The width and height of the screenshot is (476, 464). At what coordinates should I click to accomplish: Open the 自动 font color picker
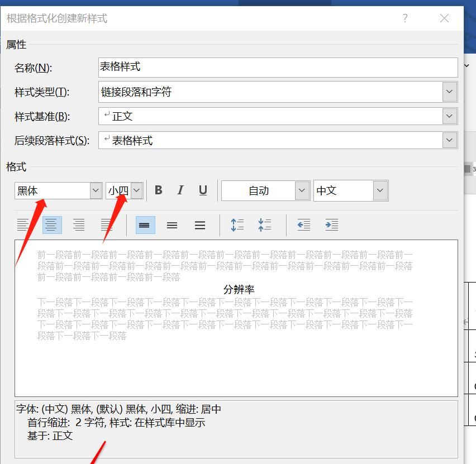click(302, 190)
